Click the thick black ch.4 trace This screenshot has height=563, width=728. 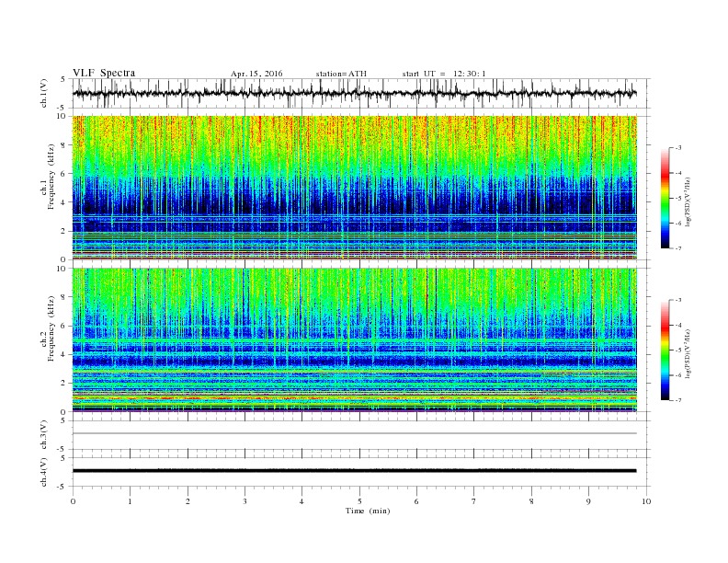tap(355, 471)
